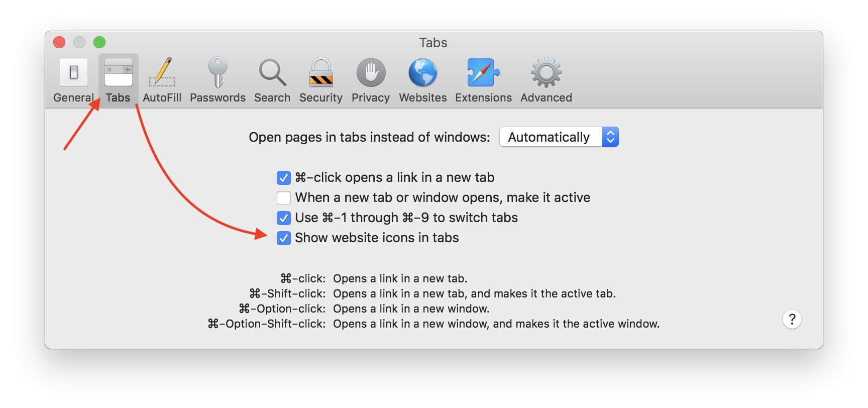868x408 pixels.
Task: Open the Websites globe pane
Action: click(x=422, y=73)
